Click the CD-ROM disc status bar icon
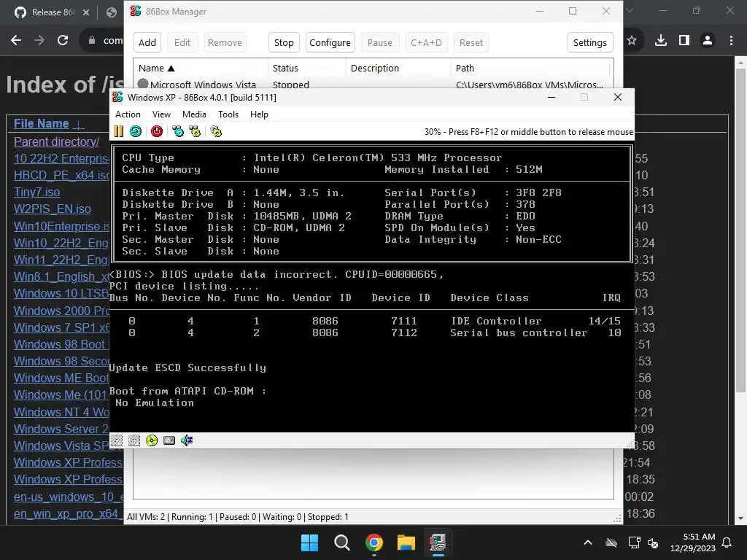 152,440
